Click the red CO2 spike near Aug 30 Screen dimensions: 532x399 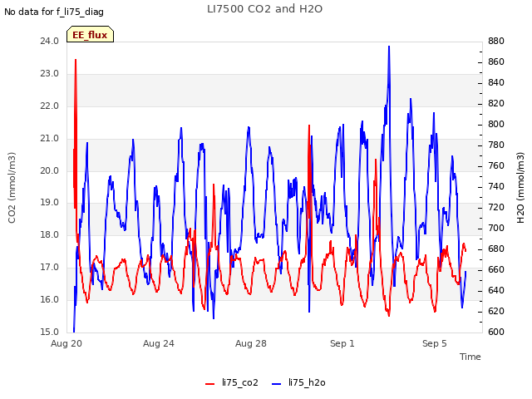pyautogui.click(x=309, y=127)
